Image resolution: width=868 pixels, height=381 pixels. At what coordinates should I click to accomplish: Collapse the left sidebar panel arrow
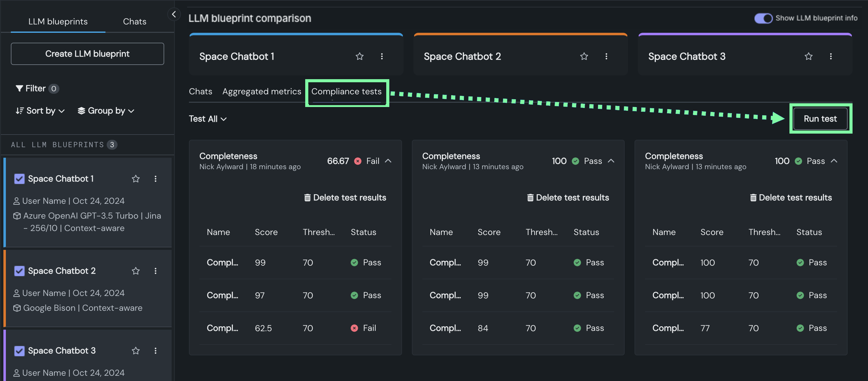tap(174, 15)
